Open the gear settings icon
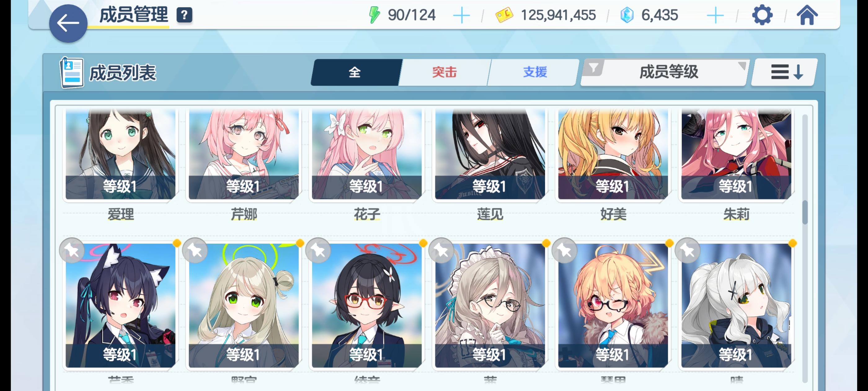868x391 pixels. pyautogui.click(x=762, y=15)
